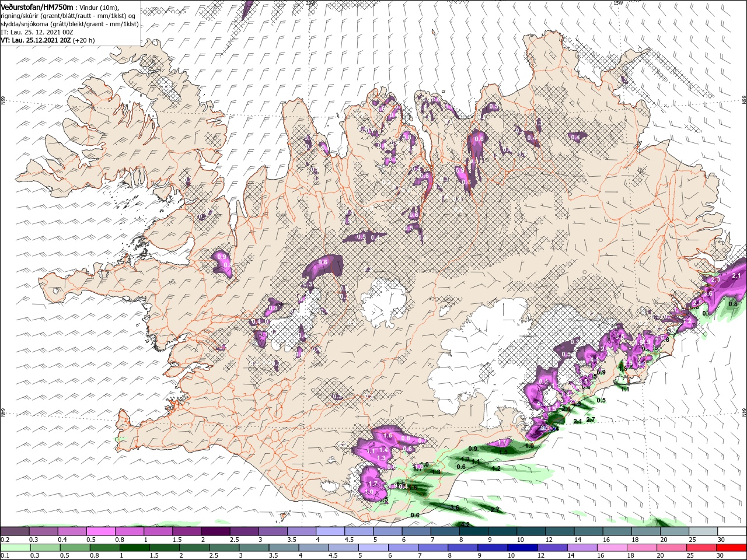Click the '18' label in upper legend
Image resolution: width=747 pixels, height=560 pixels.
pos(634,540)
